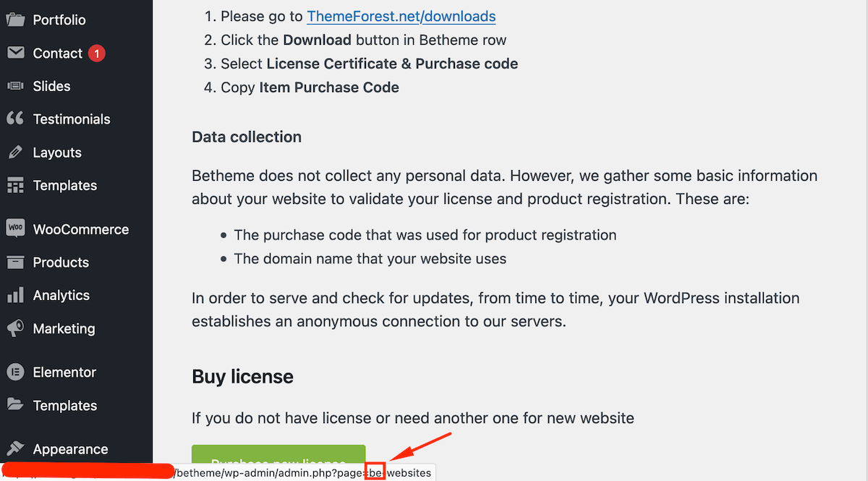Follow the ThemeForest.net/downloads link
Viewport: 868px width, 481px height.
401,16
